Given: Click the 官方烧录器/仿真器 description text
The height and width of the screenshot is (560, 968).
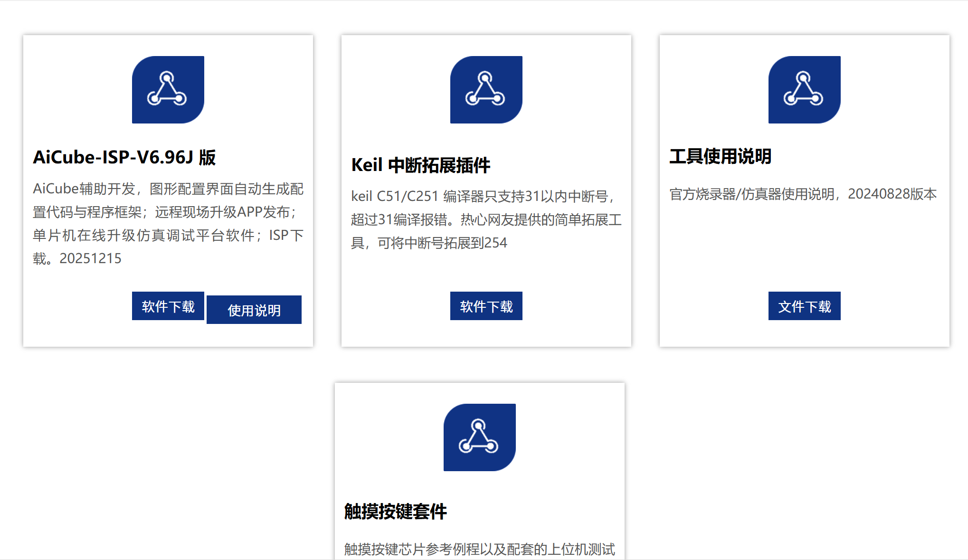Looking at the screenshot, I should point(802,194).
